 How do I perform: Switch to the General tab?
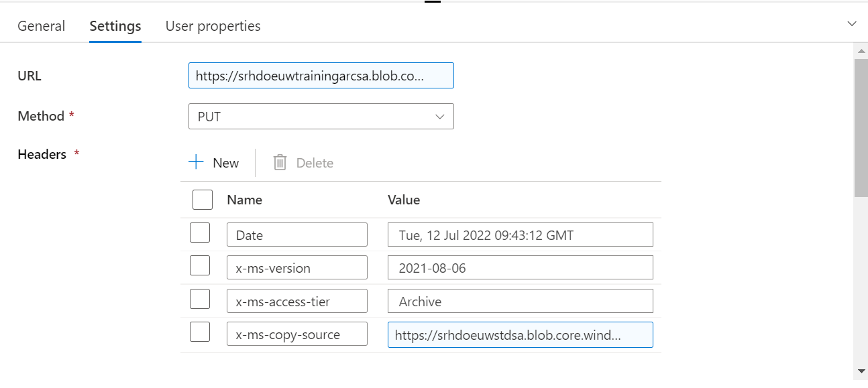click(41, 25)
